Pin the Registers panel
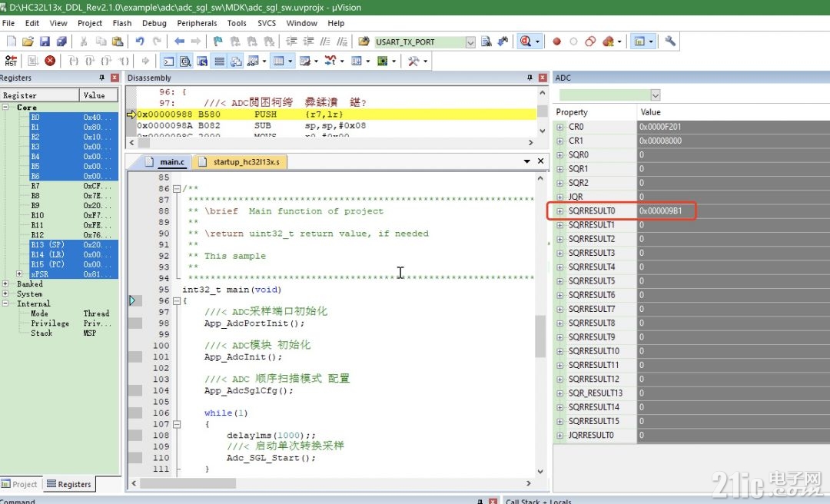830x504 pixels. [102, 78]
